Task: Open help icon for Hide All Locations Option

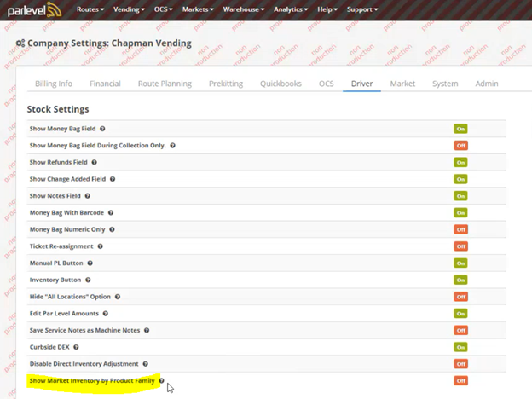Action: 118,297
